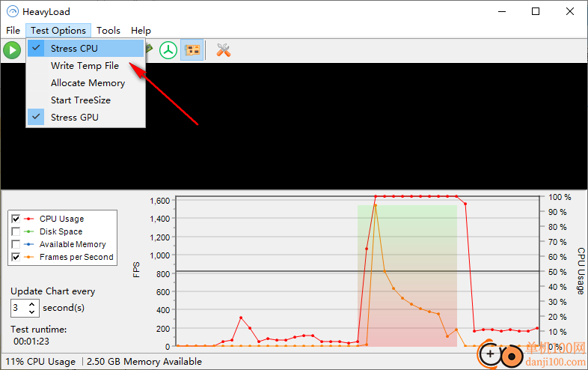
Task: Open options via wrench and screwdriver icon
Action: 224,50
